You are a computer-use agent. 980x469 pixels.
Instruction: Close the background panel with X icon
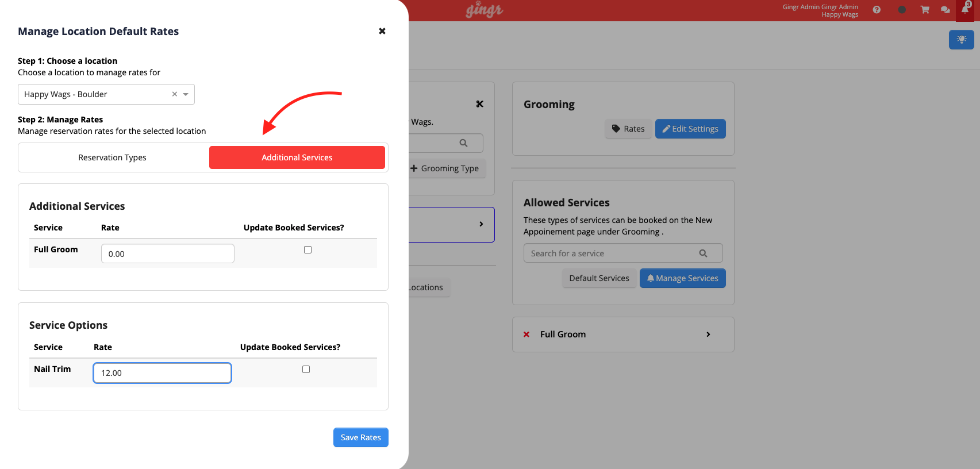click(480, 104)
